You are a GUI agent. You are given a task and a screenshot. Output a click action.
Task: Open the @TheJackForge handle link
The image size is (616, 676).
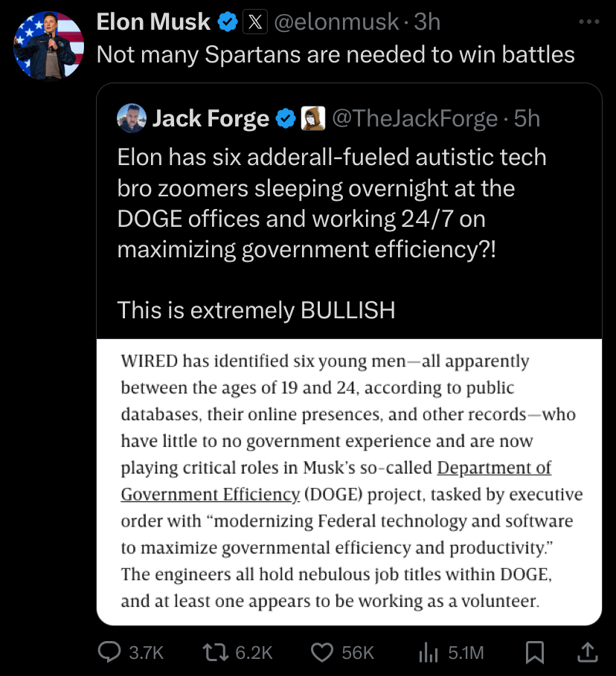[415, 118]
